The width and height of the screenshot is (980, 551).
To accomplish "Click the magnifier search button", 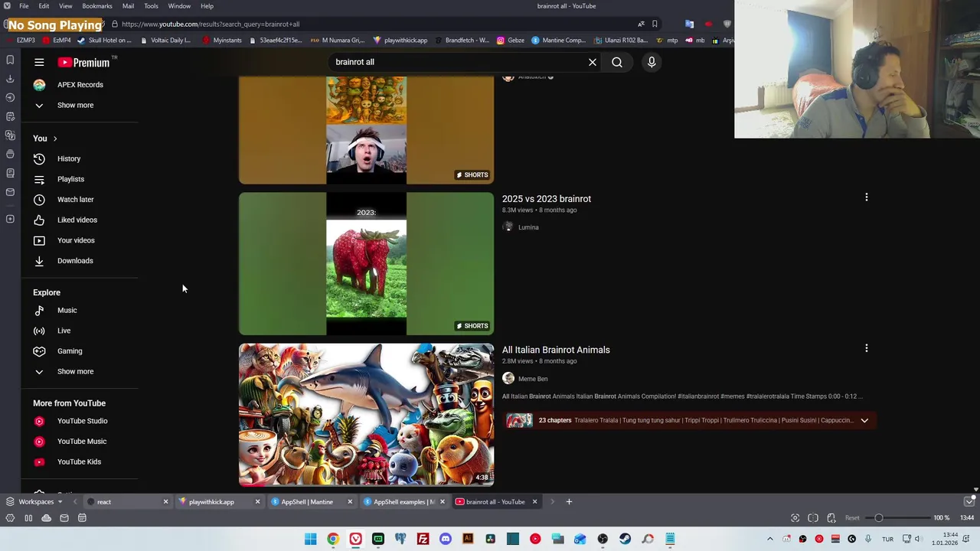I will (617, 62).
